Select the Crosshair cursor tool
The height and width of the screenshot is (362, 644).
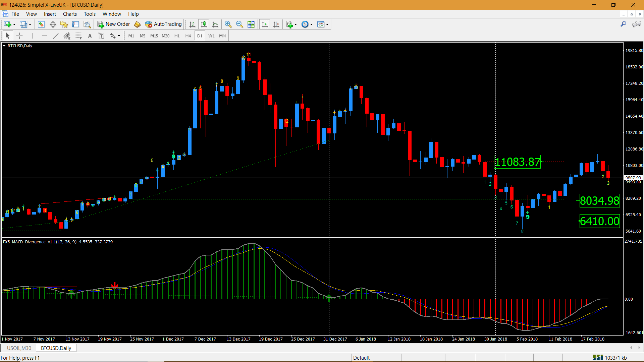coord(19,36)
